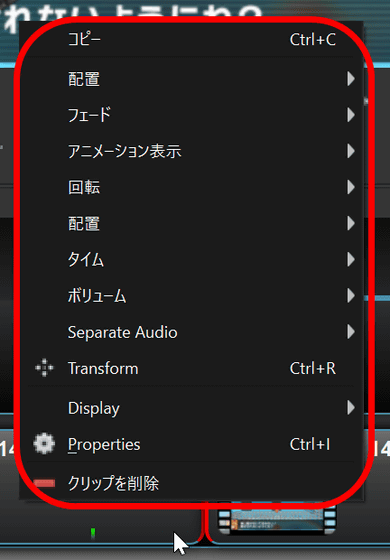Select the Properties text entry
The image size is (390, 560).
[x=104, y=445]
